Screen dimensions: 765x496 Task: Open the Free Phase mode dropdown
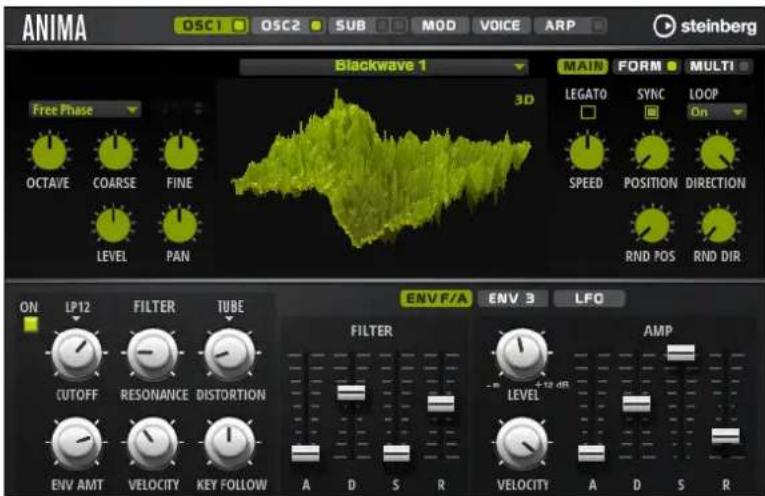coord(84,110)
